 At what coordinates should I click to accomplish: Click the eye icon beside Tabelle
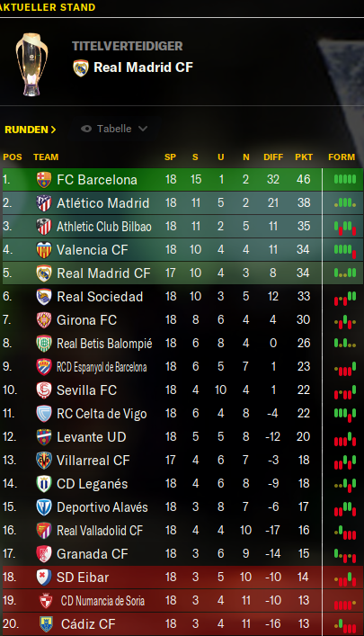click(x=86, y=129)
